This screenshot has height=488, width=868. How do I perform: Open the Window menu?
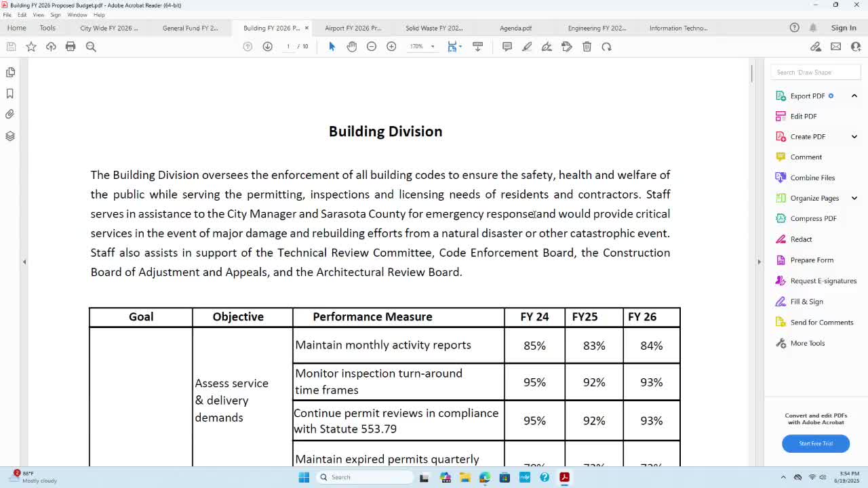tap(77, 15)
